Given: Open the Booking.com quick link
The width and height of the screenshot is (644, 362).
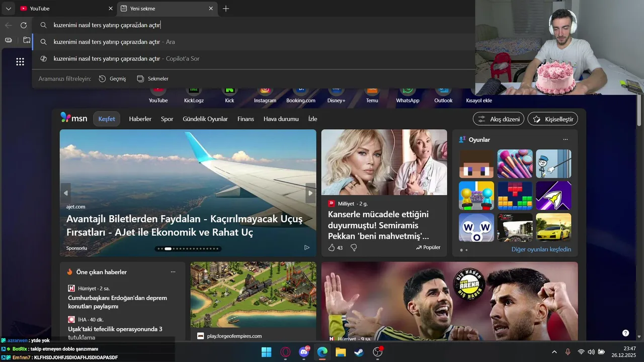Looking at the screenshot, I should tap(301, 95).
